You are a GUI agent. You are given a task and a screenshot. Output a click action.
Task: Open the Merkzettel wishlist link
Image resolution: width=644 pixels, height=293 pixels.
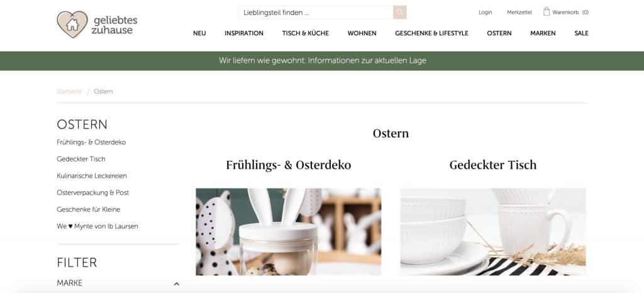click(x=519, y=13)
